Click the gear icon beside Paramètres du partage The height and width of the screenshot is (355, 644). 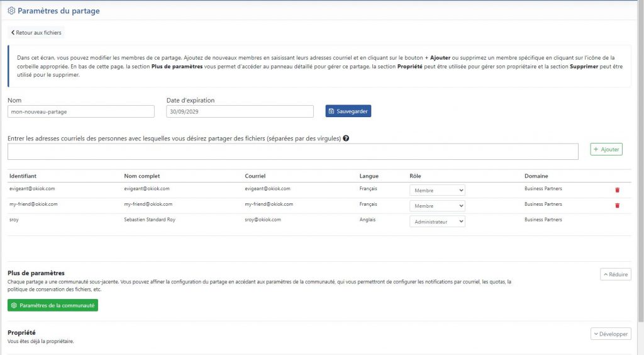point(11,11)
